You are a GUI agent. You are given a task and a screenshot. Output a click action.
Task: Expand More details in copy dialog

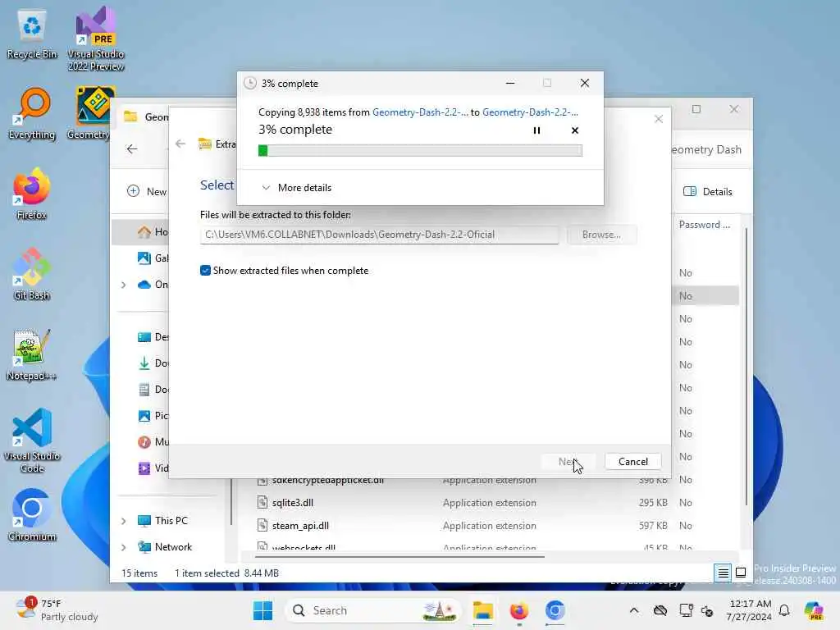tap(296, 188)
